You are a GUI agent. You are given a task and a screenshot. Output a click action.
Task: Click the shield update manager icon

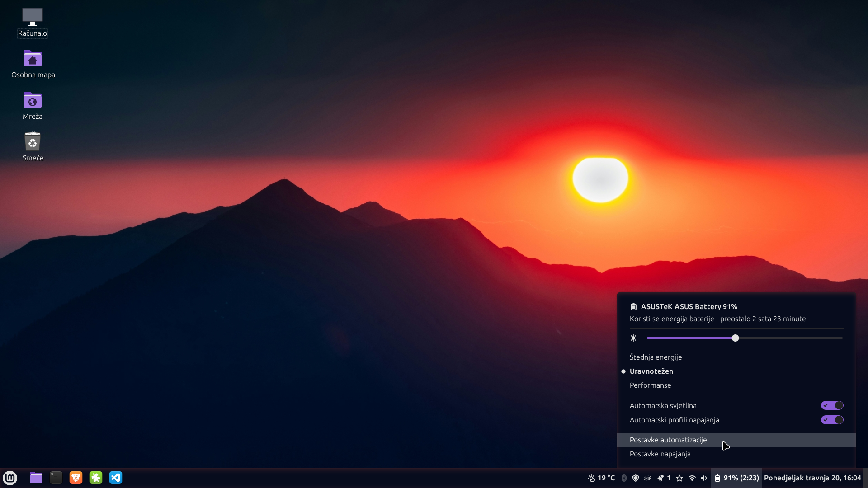click(636, 478)
